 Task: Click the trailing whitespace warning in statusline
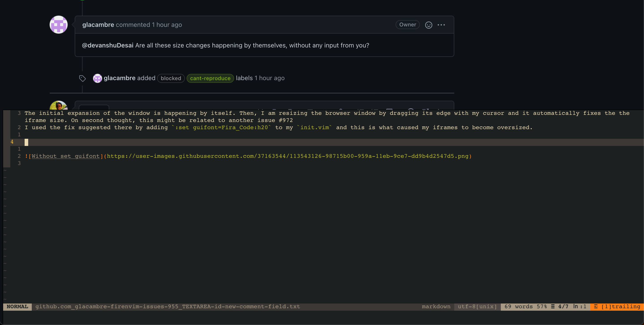[617, 306]
